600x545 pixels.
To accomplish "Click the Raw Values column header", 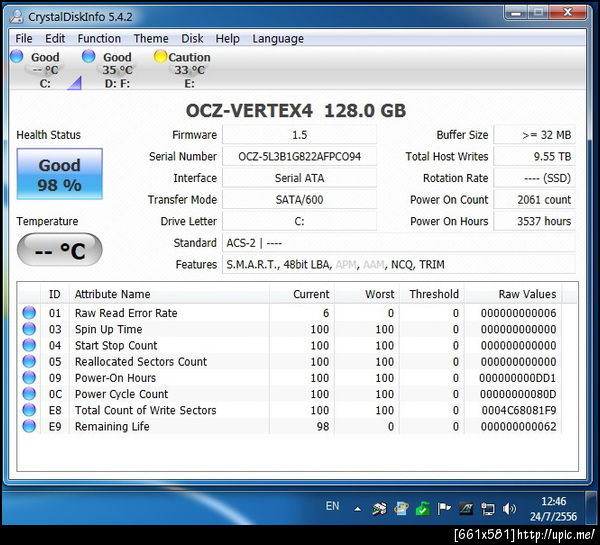I will (513, 294).
